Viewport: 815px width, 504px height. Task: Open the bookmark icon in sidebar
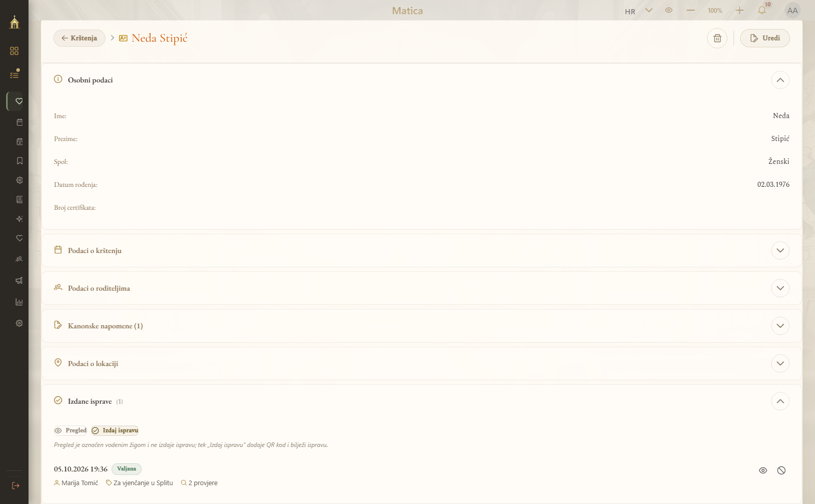19,161
